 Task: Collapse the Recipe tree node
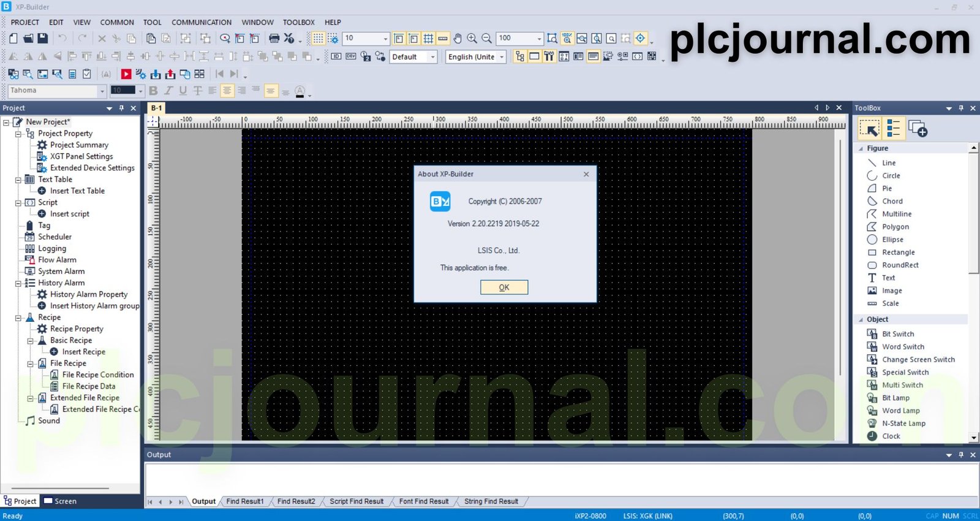18,318
